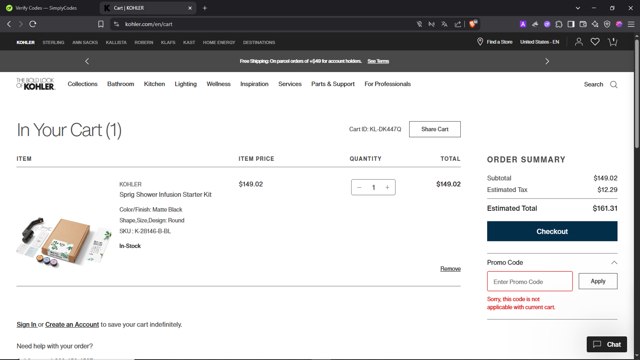Viewport: 640px width, 360px height.
Task: Click the Sign In link
Action: (x=26, y=324)
